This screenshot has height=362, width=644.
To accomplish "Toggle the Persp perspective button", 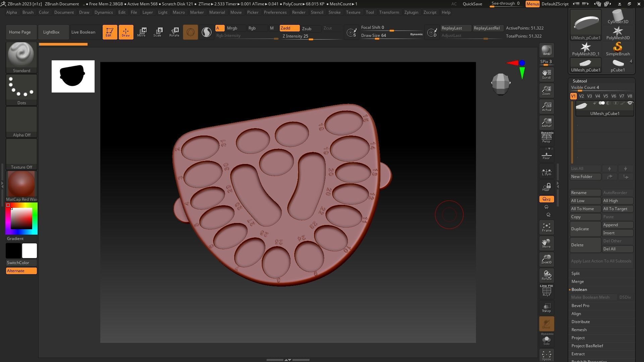I will click(546, 137).
